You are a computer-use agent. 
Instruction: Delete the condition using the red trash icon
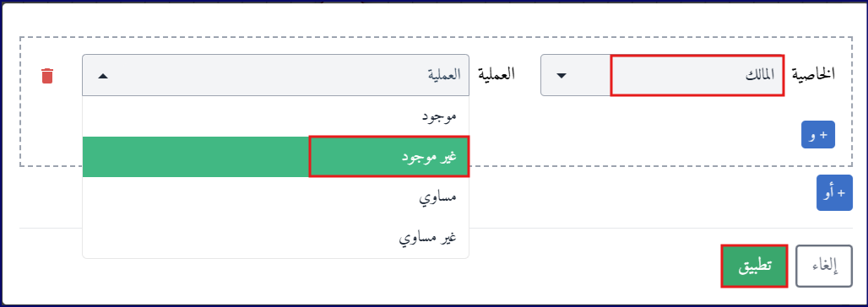click(x=47, y=76)
